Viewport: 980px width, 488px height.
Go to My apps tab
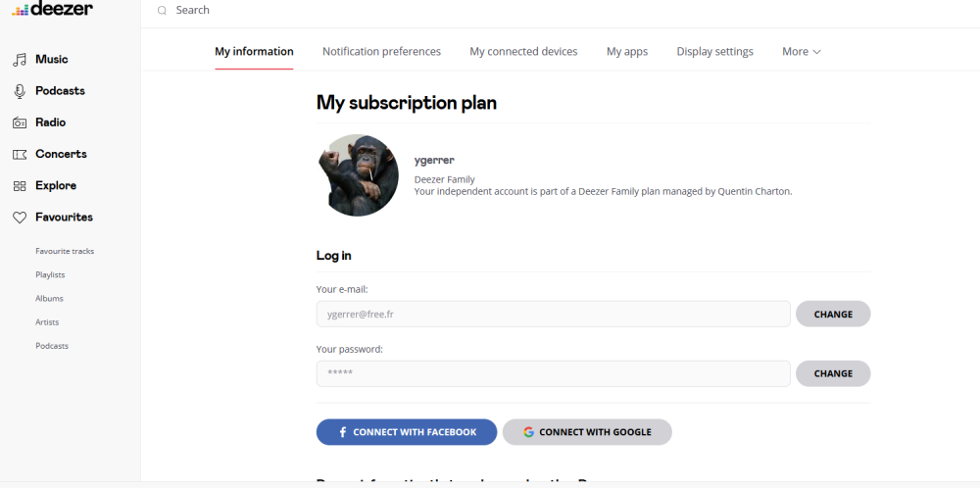click(626, 52)
